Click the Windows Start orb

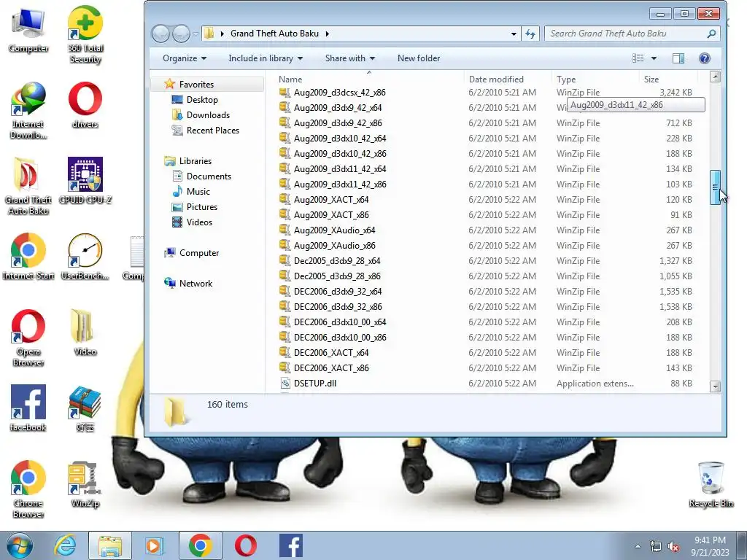(x=20, y=545)
